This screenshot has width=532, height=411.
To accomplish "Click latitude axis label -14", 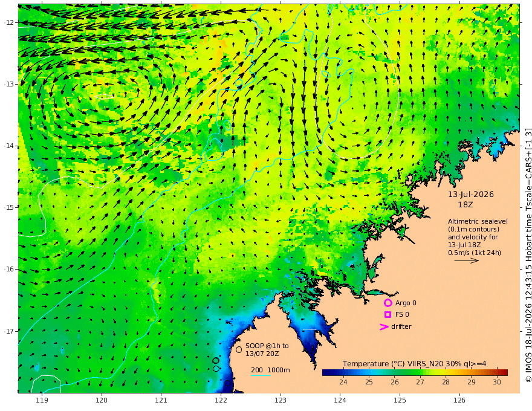I will point(9,146).
